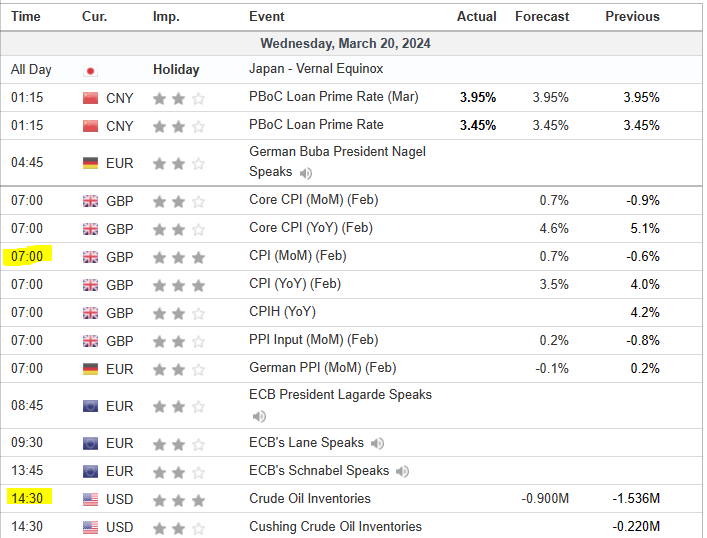Screen dimensions: 707x538
Task: Click speaker icon next to ECB's Schnabel Speaks
Action: (401, 471)
